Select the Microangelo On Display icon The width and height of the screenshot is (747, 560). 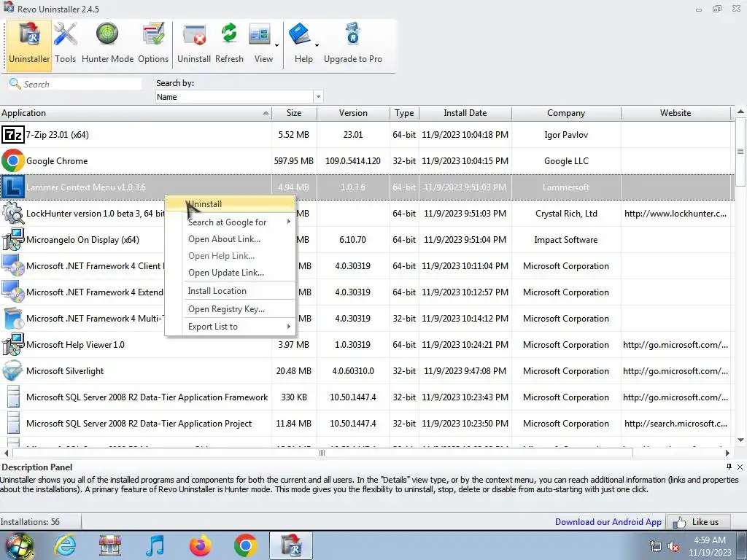click(x=13, y=239)
